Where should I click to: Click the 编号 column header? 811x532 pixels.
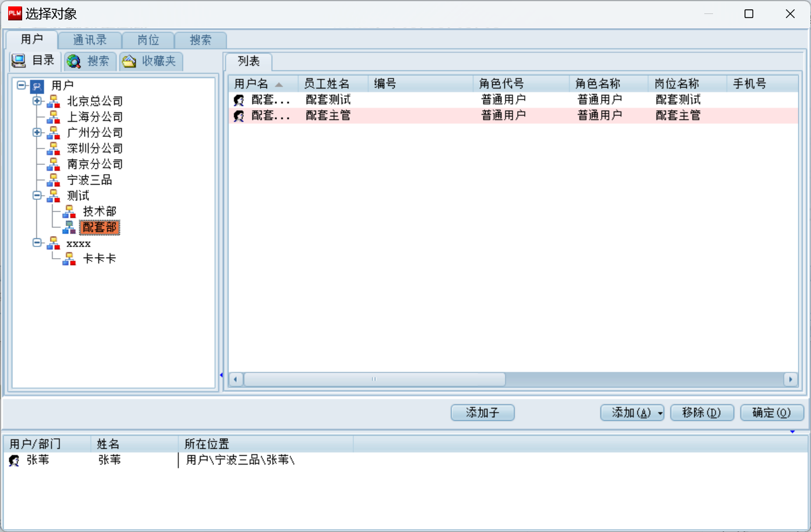[420, 84]
